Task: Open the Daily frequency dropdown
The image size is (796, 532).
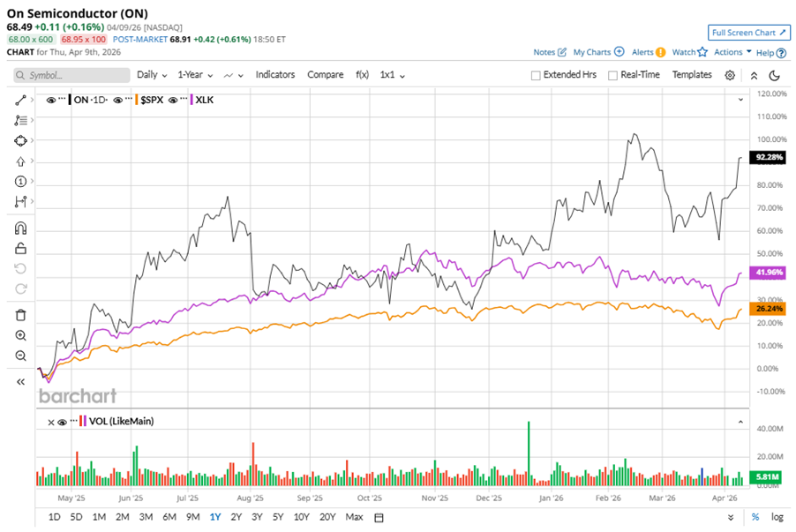Action: click(152, 75)
